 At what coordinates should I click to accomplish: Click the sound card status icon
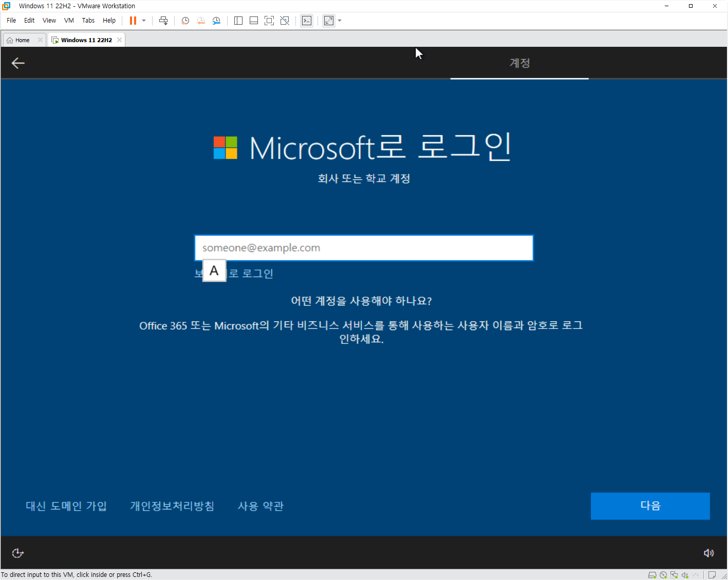(685, 575)
